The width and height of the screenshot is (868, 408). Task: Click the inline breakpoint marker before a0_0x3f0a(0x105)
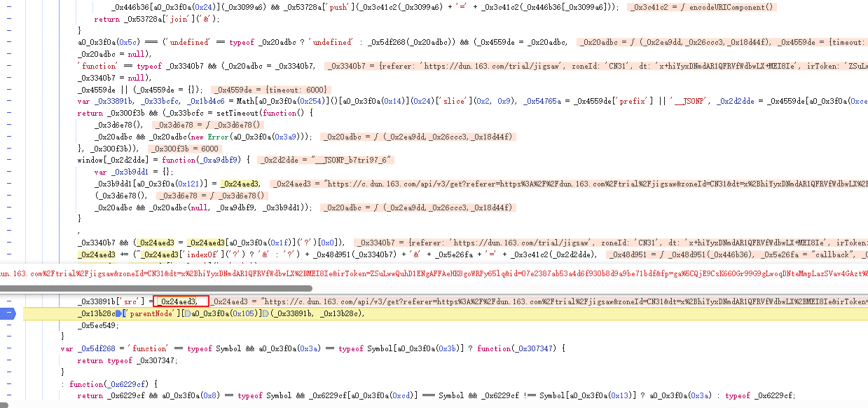(186, 313)
